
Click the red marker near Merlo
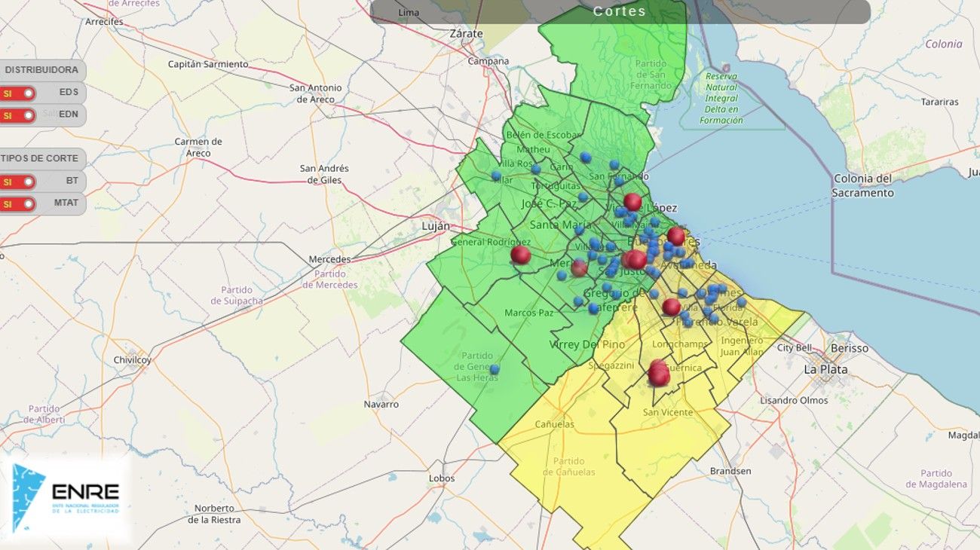coord(579,267)
